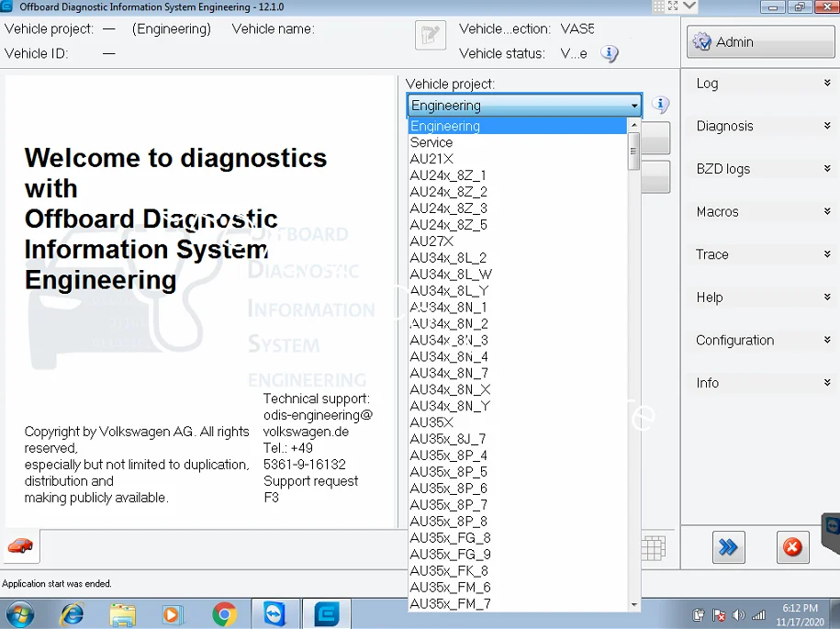Pick AU35x_8P_6 from list
Screen dimensions: 840x629
pyautogui.click(x=518, y=489)
